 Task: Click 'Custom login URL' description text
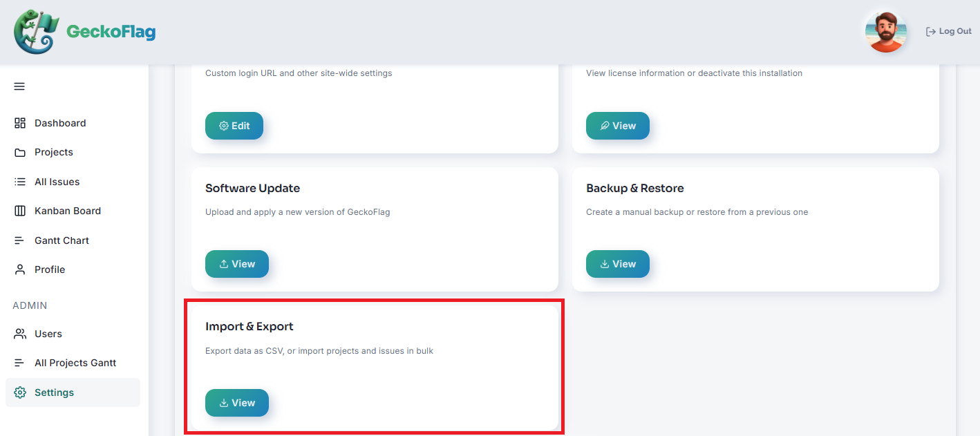(299, 73)
